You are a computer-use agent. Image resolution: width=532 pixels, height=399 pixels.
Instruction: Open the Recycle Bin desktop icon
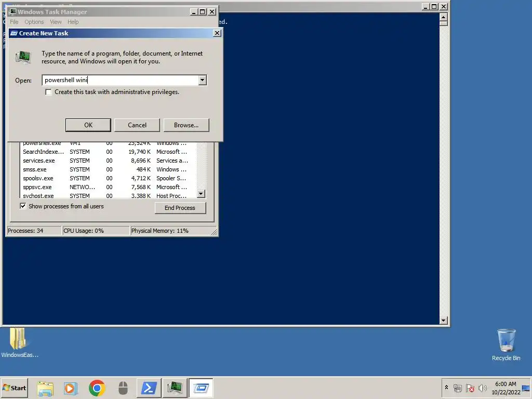point(506,345)
